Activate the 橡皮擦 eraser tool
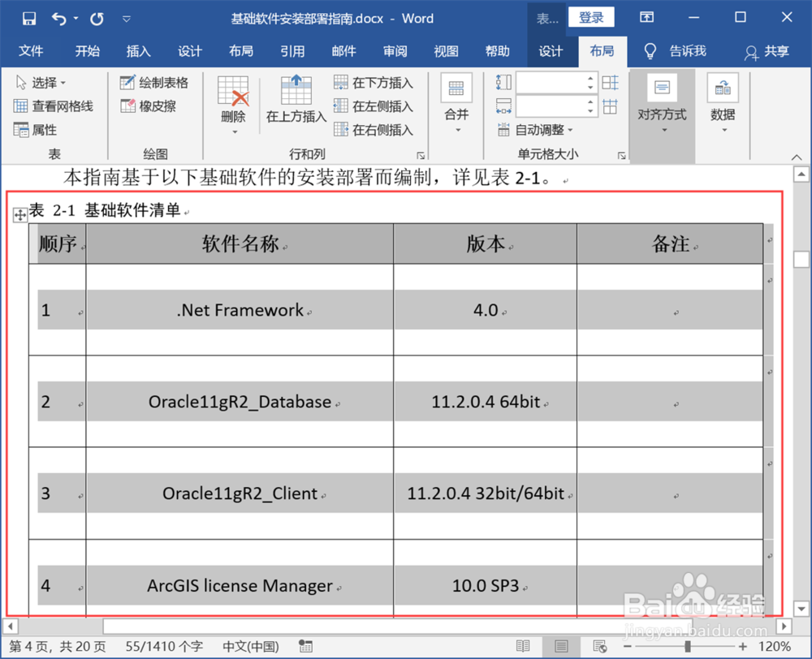Viewport: 812px width, 659px height. point(148,106)
